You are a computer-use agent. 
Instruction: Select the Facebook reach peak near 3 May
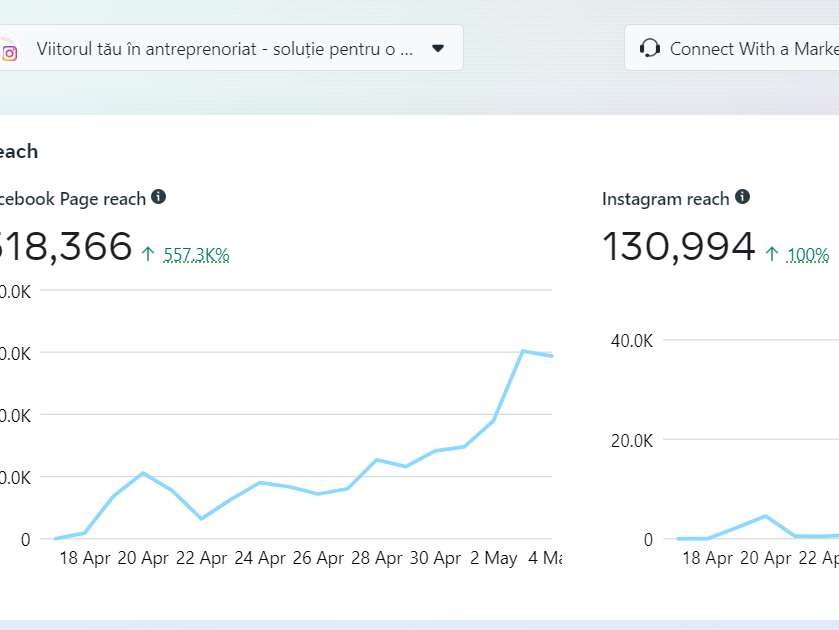point(523,351)
